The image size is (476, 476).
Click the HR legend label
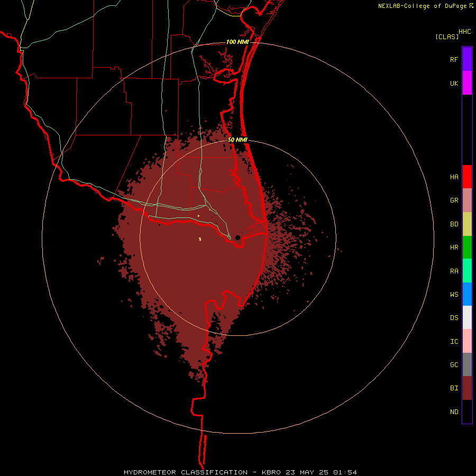click(x=454, y=248)
